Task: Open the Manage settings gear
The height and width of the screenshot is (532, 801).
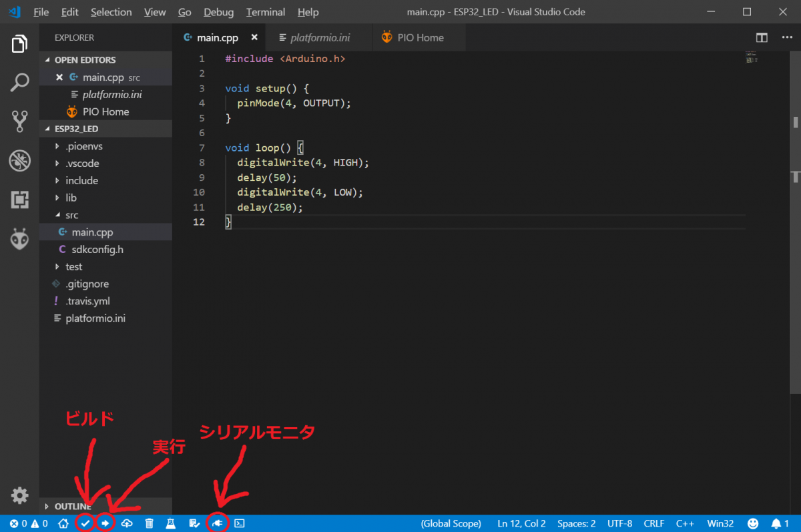Action: 19,495
